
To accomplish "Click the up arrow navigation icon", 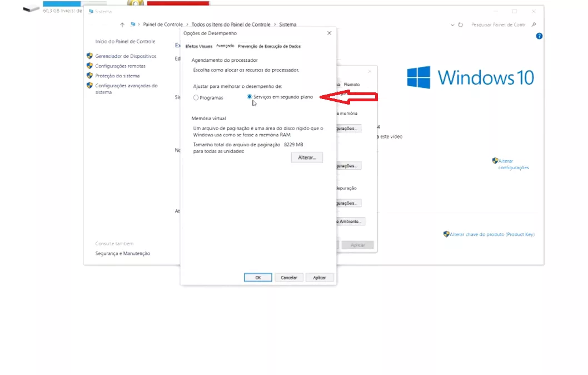I will (122, 24).
